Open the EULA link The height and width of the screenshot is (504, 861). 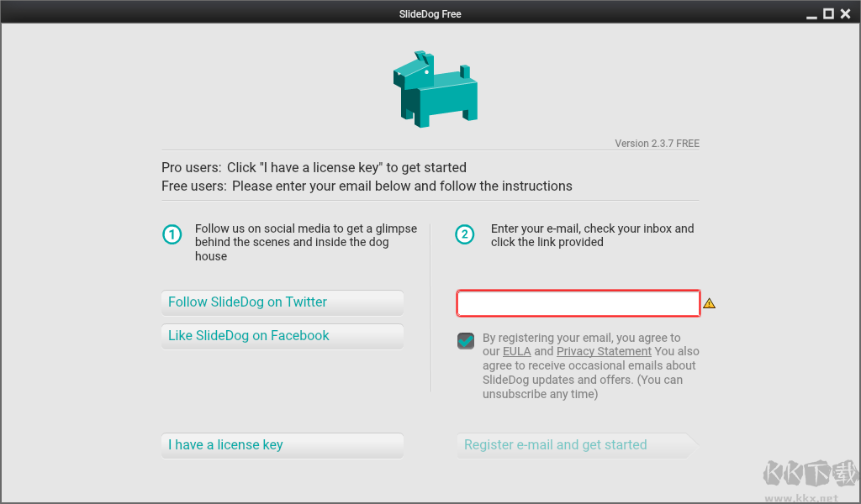(516, 351)
